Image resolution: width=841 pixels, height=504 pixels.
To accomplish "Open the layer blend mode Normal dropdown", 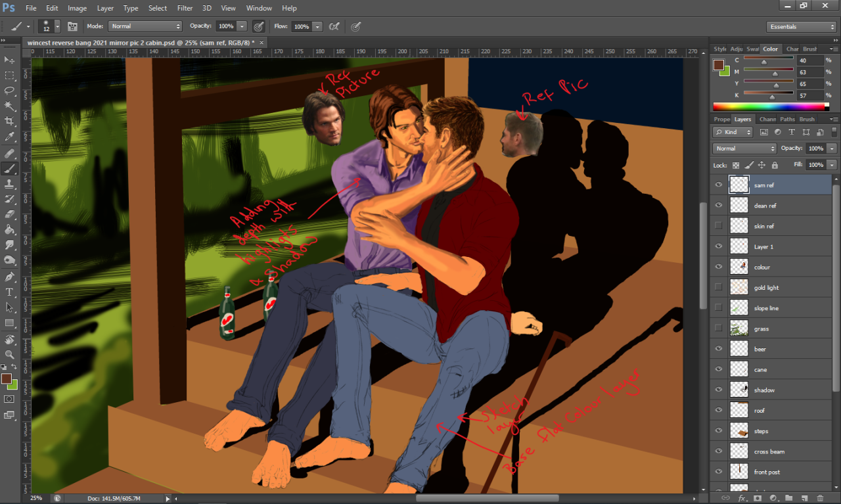I will click(744, 149).
